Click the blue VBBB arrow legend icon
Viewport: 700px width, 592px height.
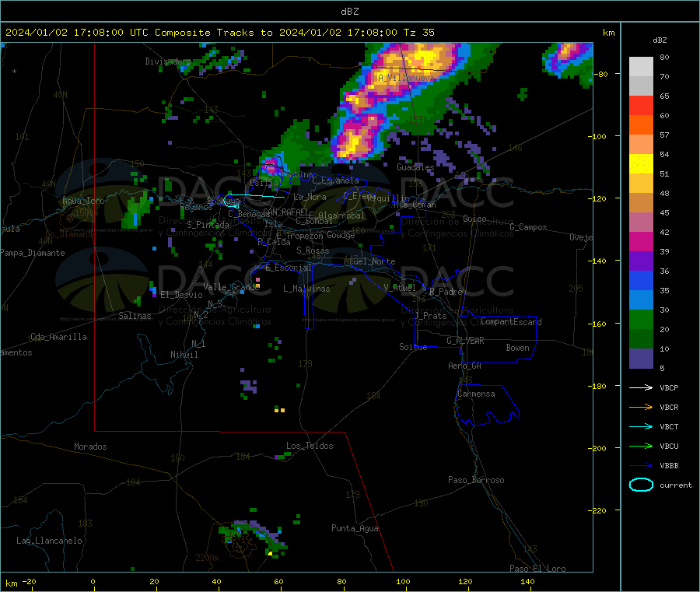641,465
